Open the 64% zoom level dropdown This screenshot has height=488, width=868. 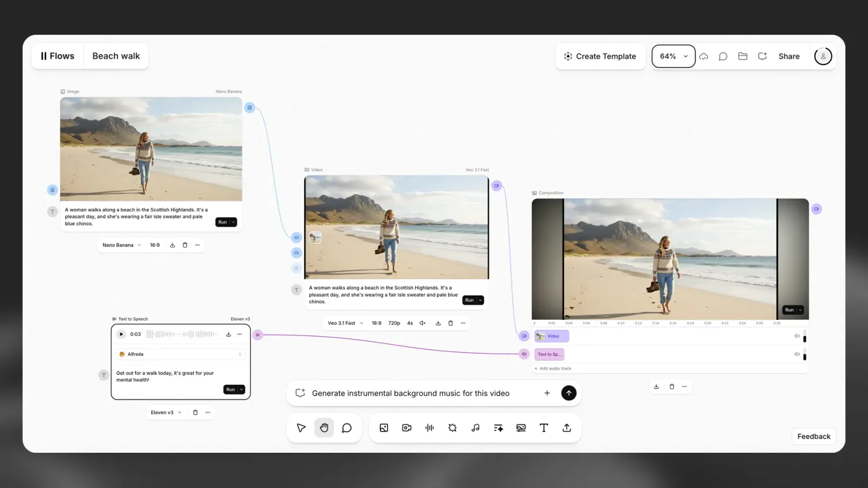[673, 56]
